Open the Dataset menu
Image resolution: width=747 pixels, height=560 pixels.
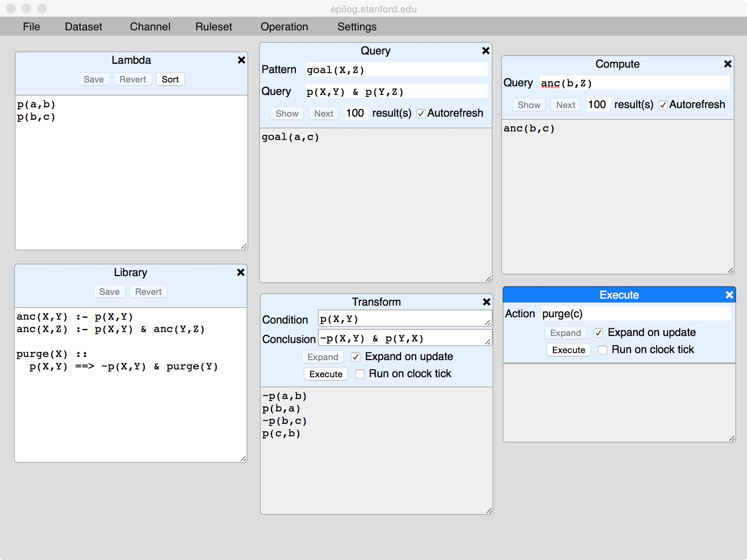click(x=83, y=26)
